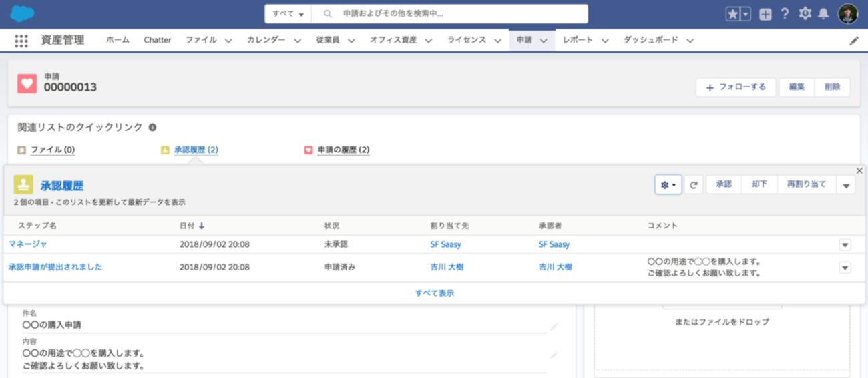Click the 申請 record heart icon
868x378 pixels.
point(27,84)
